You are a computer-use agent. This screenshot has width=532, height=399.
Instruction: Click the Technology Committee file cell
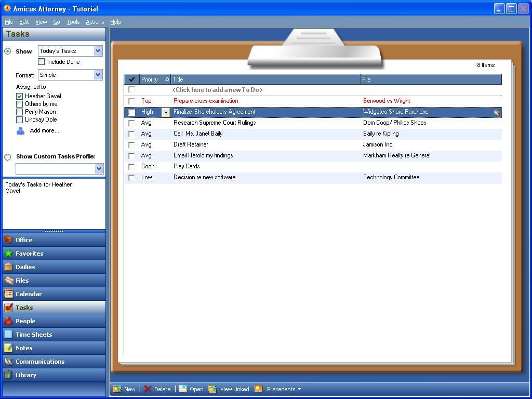pyautogui.click(x=391, y=177)
